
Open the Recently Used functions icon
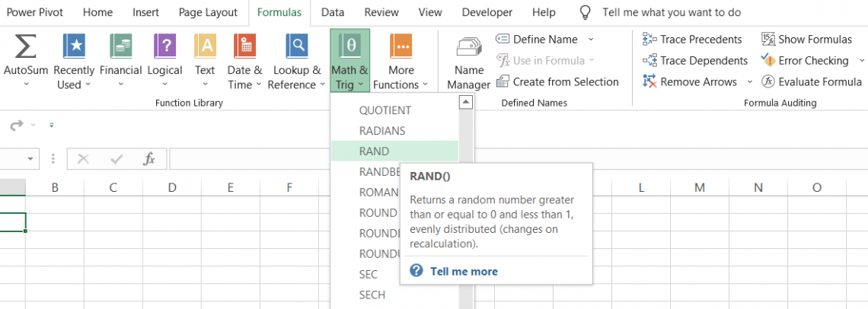point(74,47)
